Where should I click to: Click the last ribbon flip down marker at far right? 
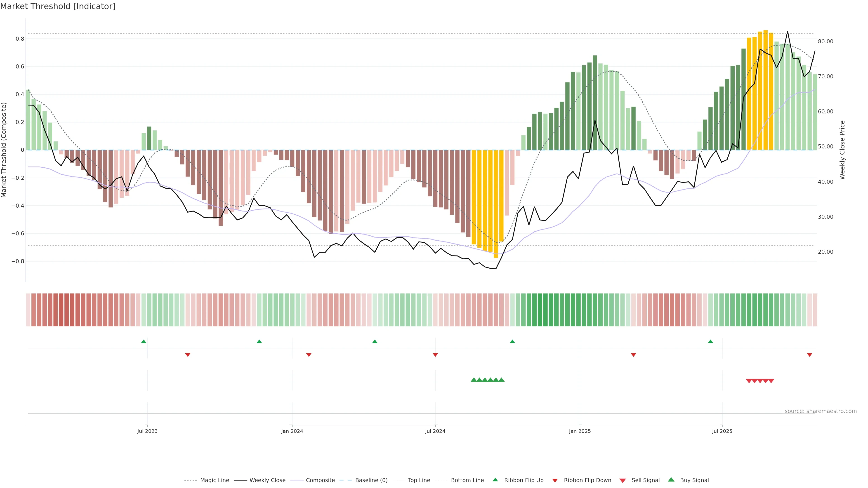(x=809, y=355)
